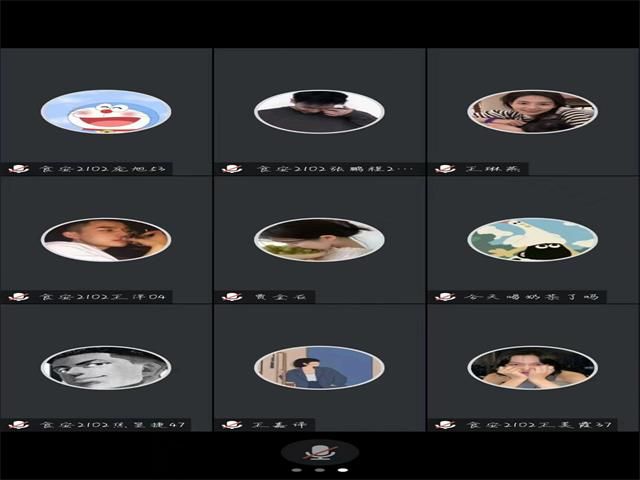Select avatar of girl resting chin on hands
Image resolution: width=640 pixels, height=480 pixels.
click(532, 368)
